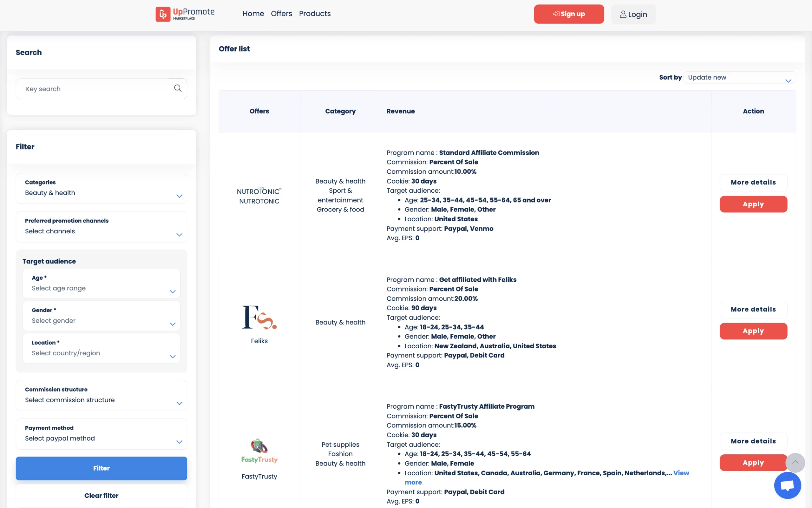Click the Login button

coord(633,14)
